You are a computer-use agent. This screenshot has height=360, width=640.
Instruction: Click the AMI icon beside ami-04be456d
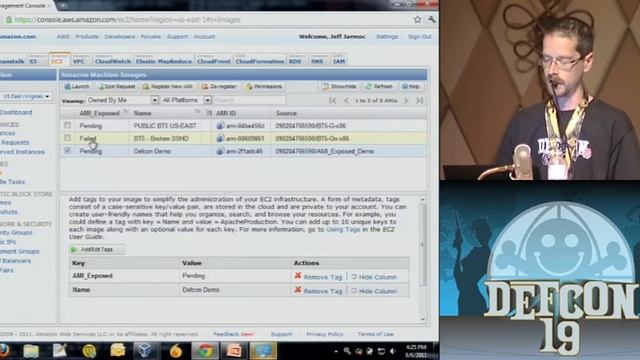[220, 126]
